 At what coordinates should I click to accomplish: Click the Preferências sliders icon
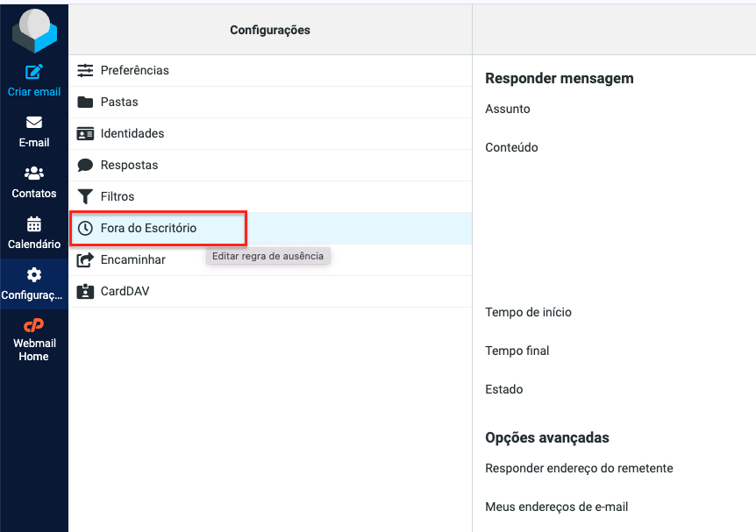85,70
